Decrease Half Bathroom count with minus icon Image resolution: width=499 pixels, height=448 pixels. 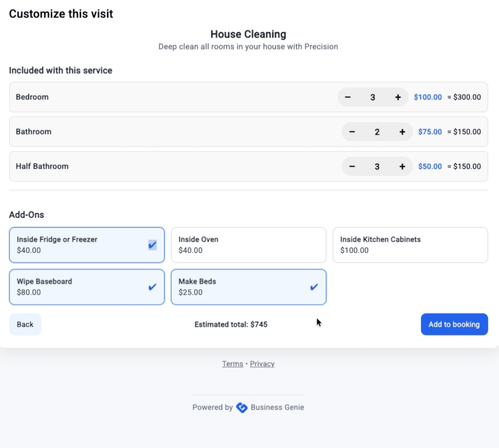[x=352, y=166]
